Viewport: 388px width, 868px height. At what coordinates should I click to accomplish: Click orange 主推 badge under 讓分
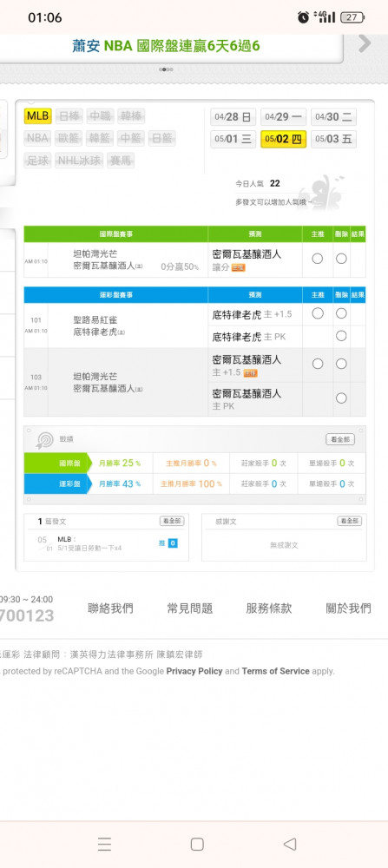click(x=238, y=267)
